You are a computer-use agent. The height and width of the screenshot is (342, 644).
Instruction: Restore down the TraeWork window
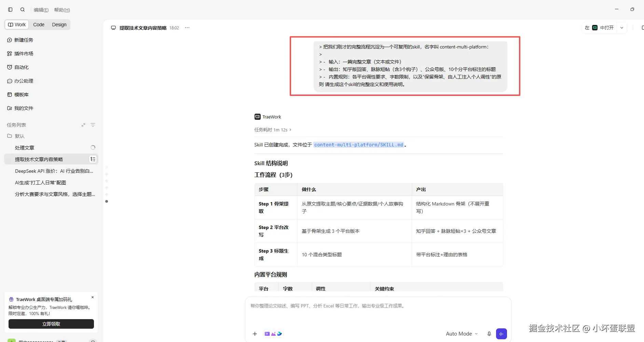(x=632, y=9)
